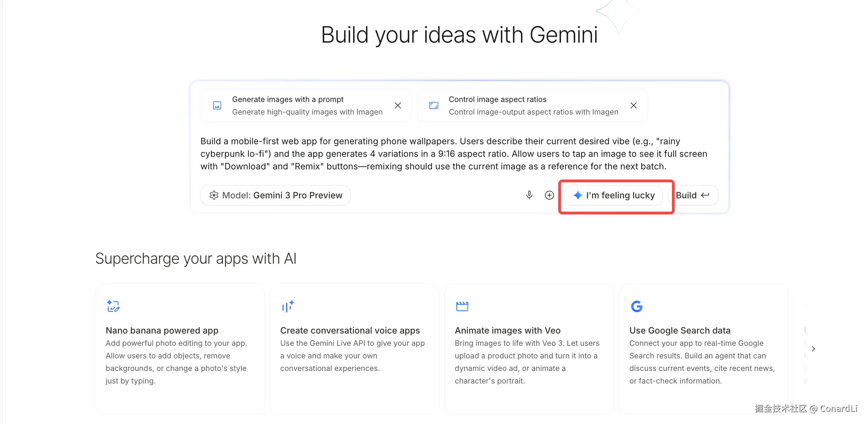868x424 pixels.
Task: Remove the 'Control image aspect ratios' chip
Action: point(634,105)
